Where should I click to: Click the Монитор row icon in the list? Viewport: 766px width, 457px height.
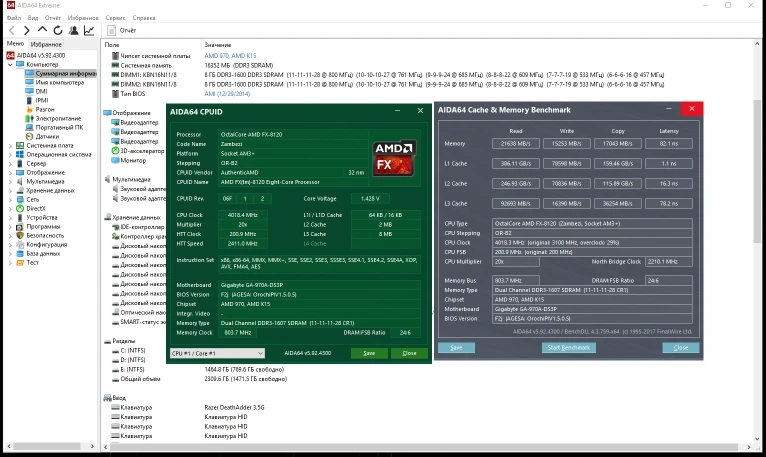point(115,160)
